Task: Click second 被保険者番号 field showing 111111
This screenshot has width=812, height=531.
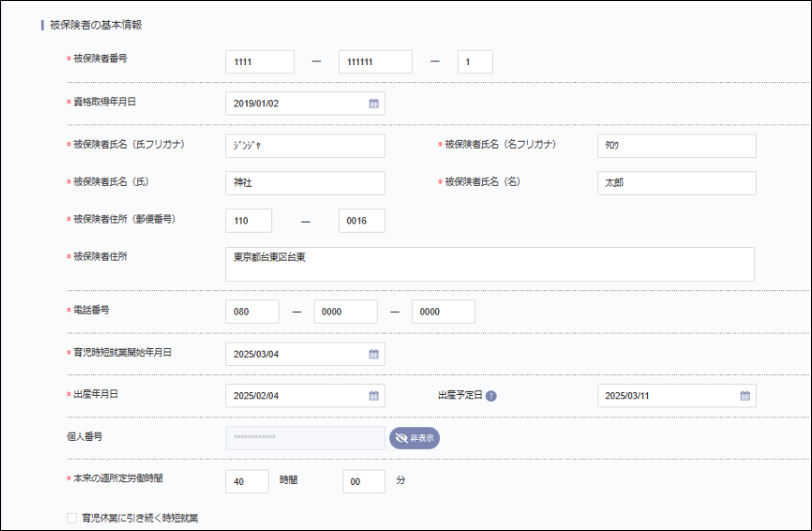Action: pos(375,62)
